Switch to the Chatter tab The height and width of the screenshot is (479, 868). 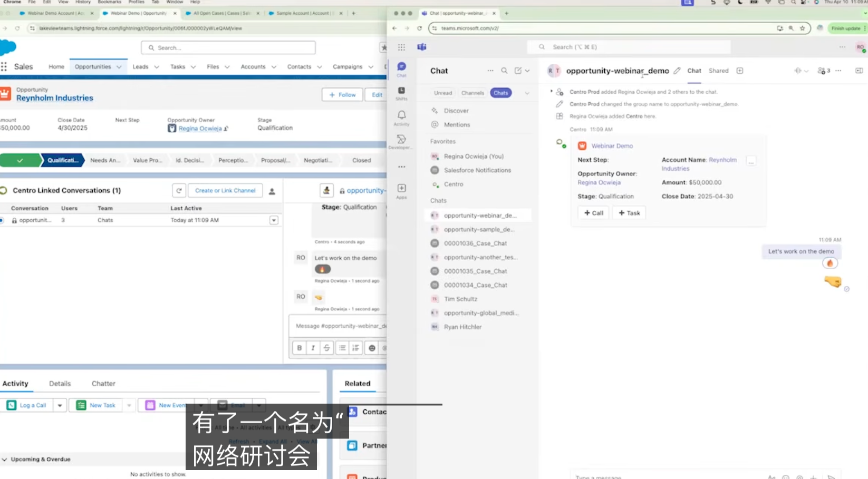coord(103,384)
